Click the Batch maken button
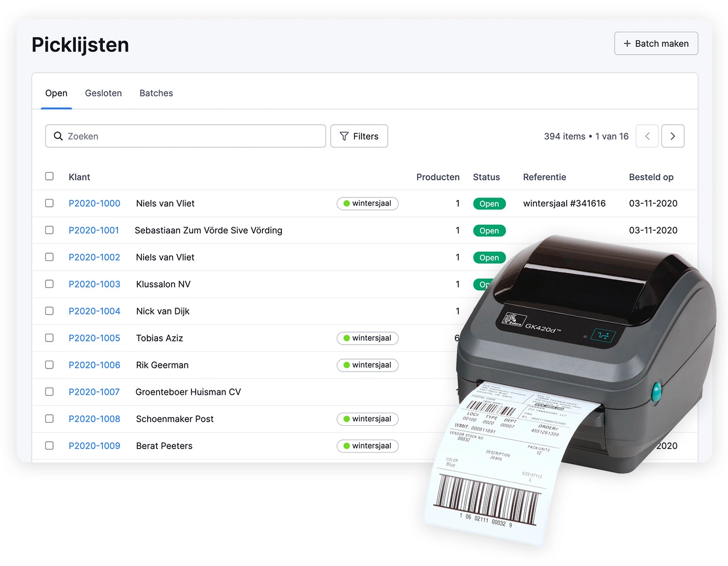The height and width of the screenshot is (566, 728). pyautogui.click(x=656, y=44)
